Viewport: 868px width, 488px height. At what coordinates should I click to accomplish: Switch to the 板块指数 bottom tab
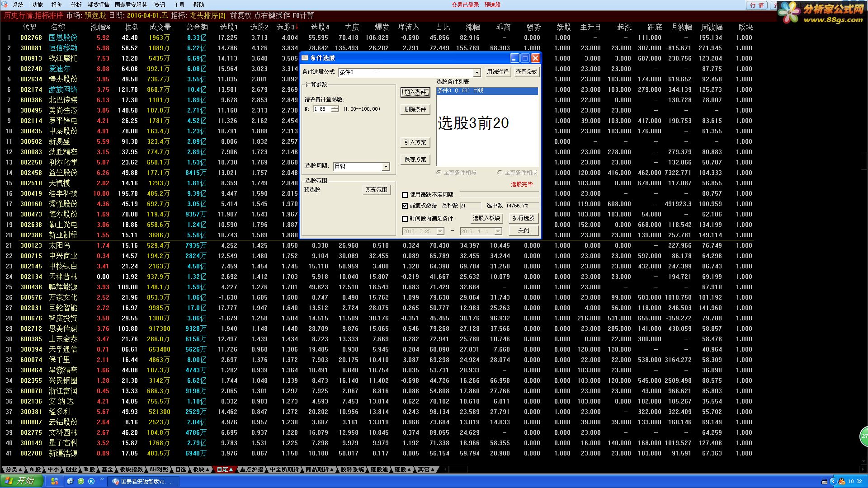[x=131, y=469]
